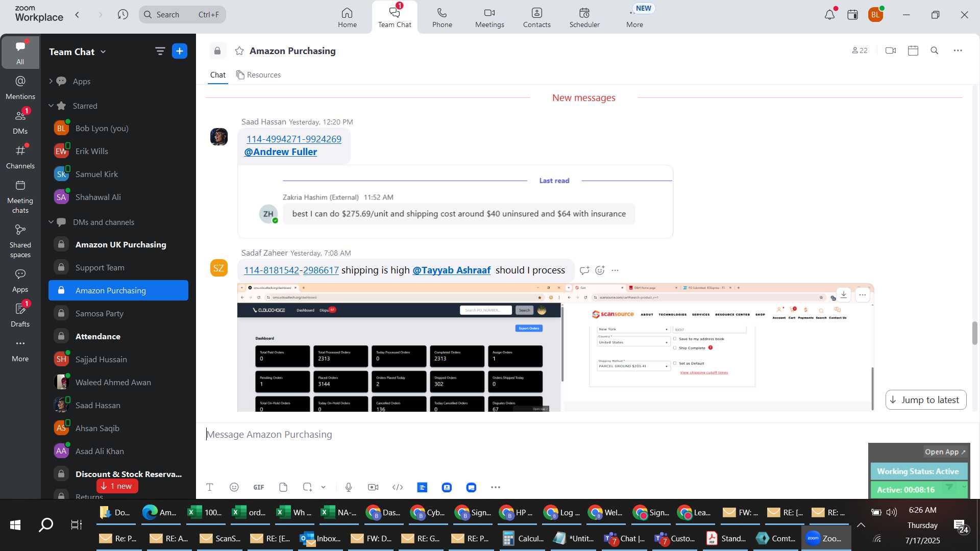This screenshot has height=551, width=980.
Task: Click Jump to latest button
Action: pyautogui.click(x=925, y=400)
